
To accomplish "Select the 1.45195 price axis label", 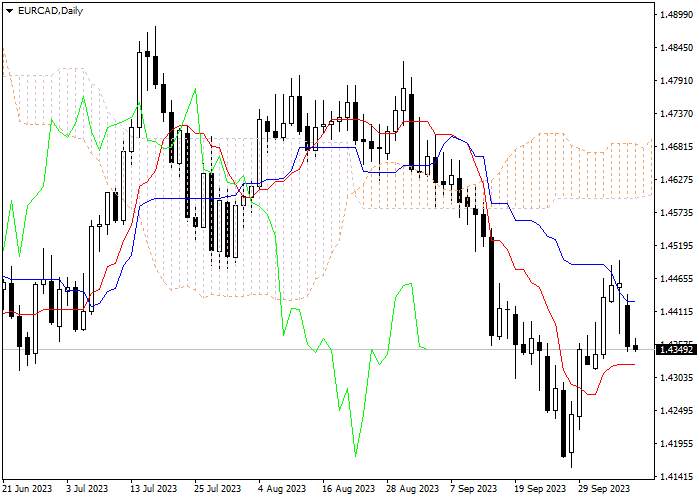I will point(676,246).
